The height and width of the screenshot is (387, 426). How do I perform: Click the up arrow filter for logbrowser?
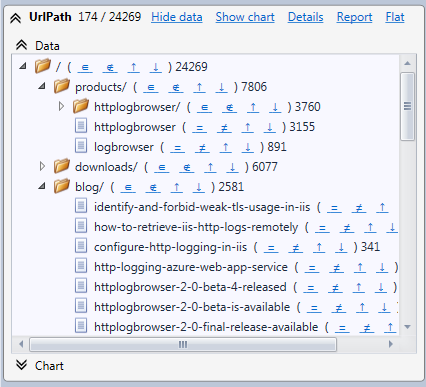[226, 148]
